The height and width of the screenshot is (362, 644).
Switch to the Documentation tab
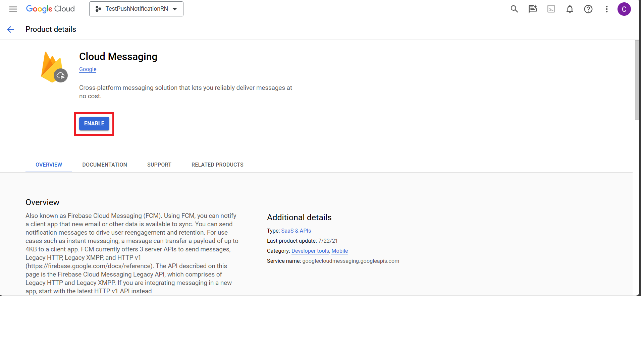[x=105, y=165]
